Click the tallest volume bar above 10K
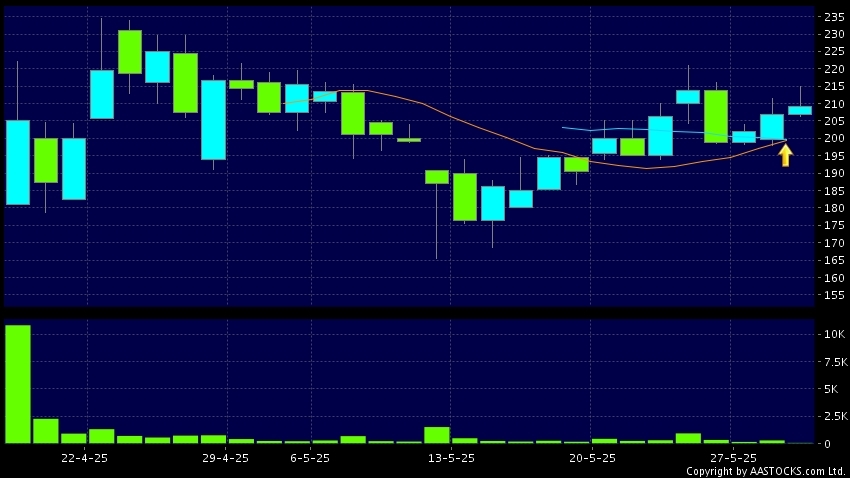 (18, 384)
